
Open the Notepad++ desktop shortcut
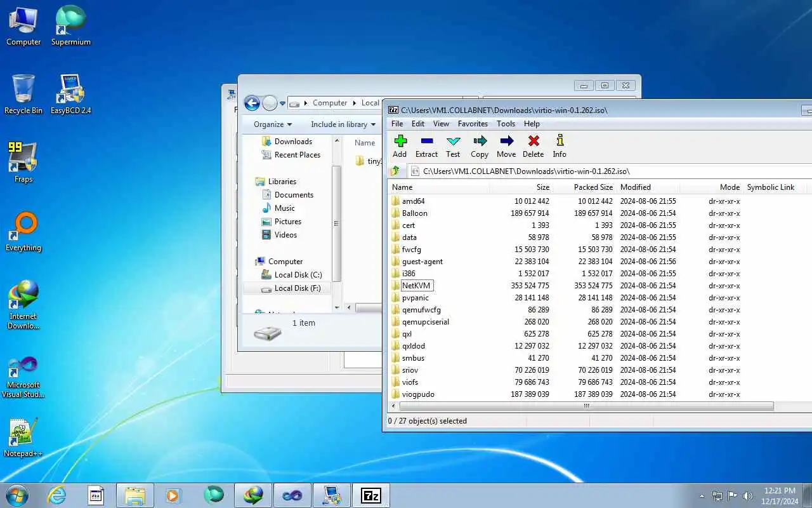point(23,438)
